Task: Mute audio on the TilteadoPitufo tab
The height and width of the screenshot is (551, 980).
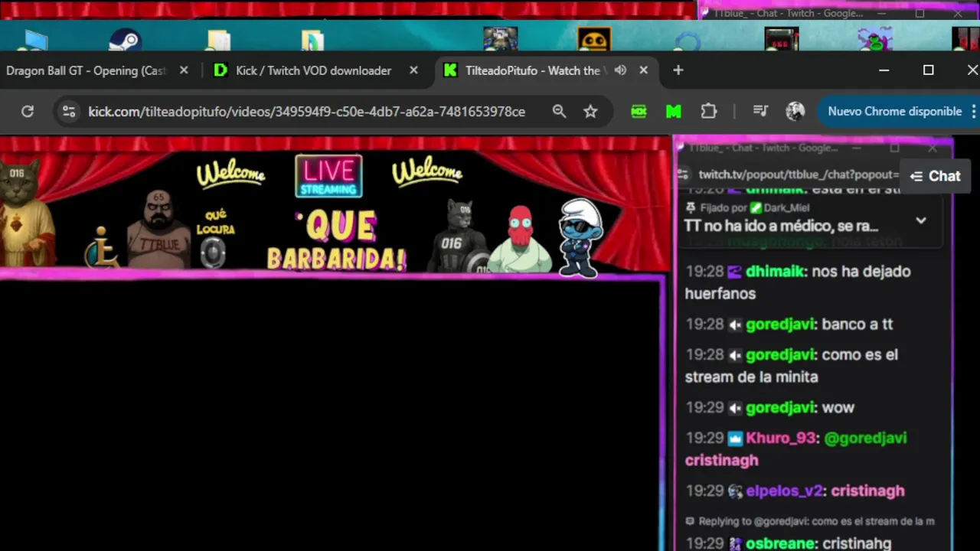Action: point(620,70)
